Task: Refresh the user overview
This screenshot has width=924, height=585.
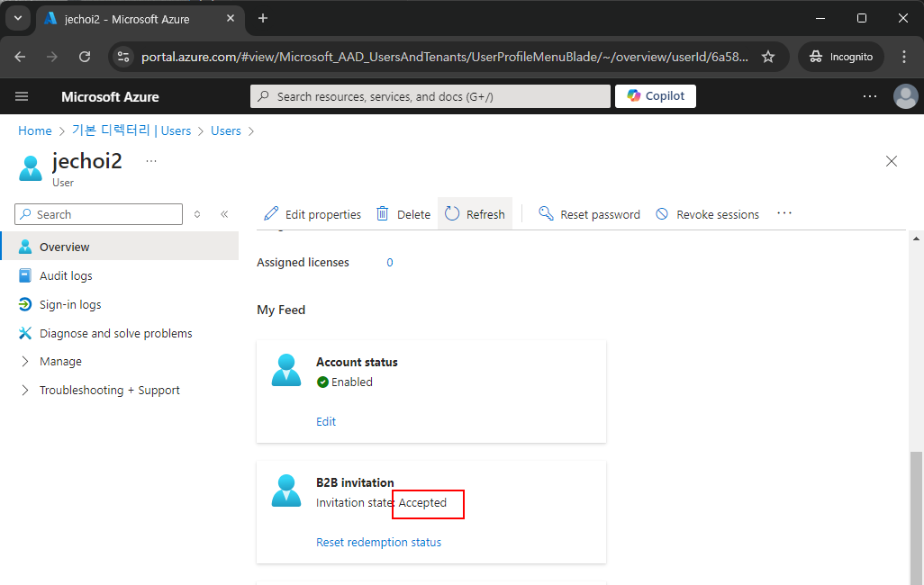Action: click(475, 214)
